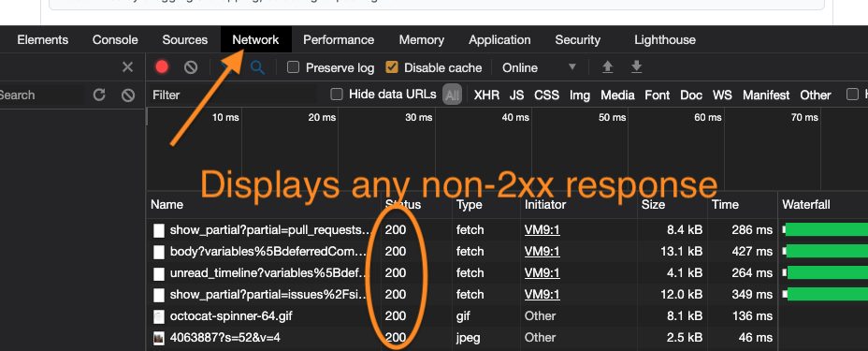This screenshot has width=868, height=351.
Task: Refresh the search results
Action: click(x=99, y=95)
